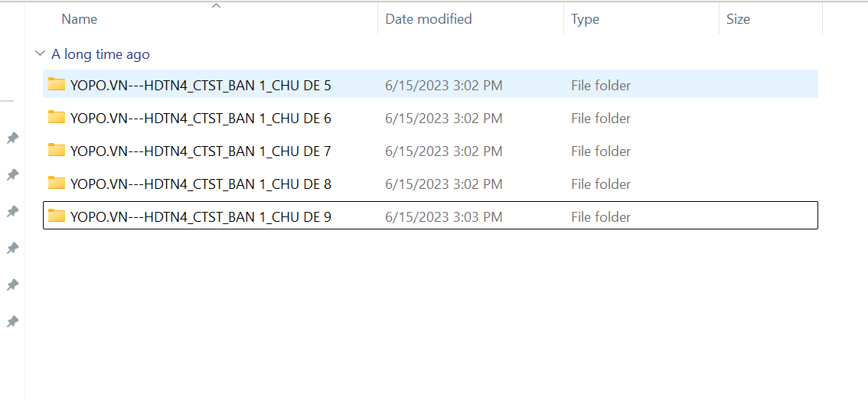Click 'File folder' type text for CHU DE 5
This screenshot has width=868, height=400.
coord(601,86)
